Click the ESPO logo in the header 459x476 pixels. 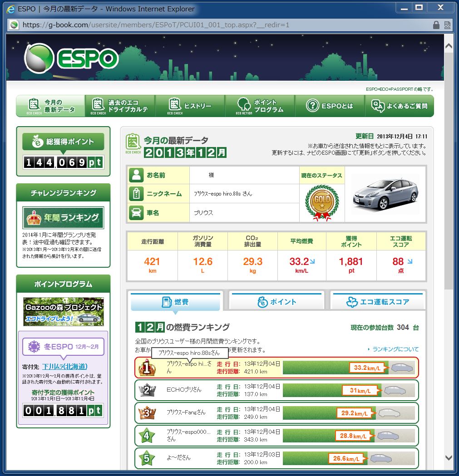71,58
